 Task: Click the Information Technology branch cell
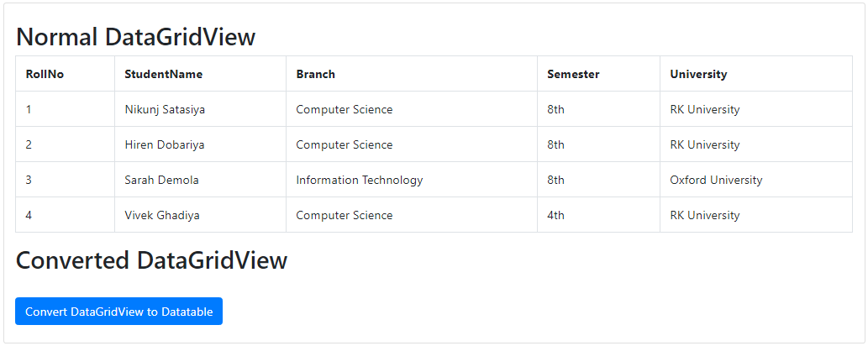360,180
